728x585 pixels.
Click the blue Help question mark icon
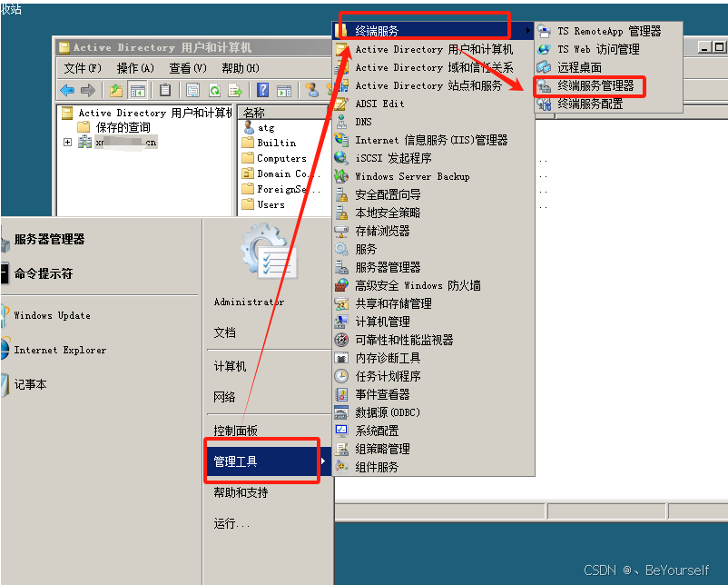[262, 90]
